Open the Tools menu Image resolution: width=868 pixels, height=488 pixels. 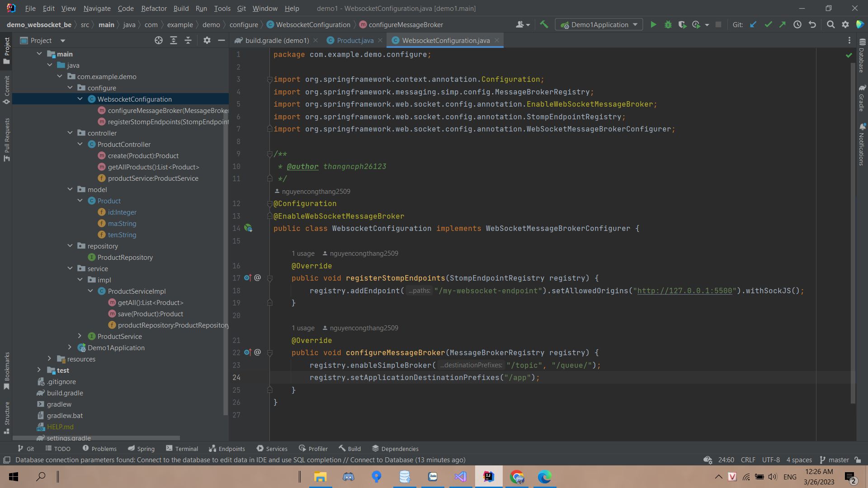222,8
